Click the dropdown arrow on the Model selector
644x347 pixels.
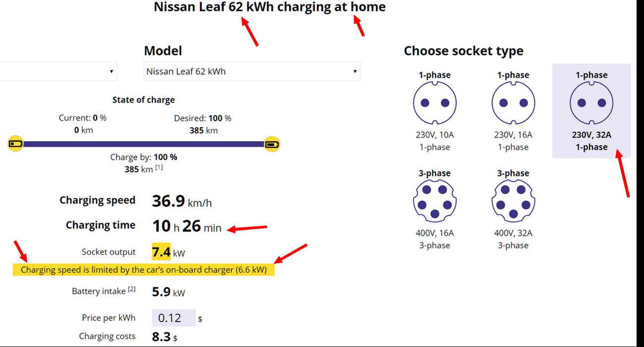355,71
